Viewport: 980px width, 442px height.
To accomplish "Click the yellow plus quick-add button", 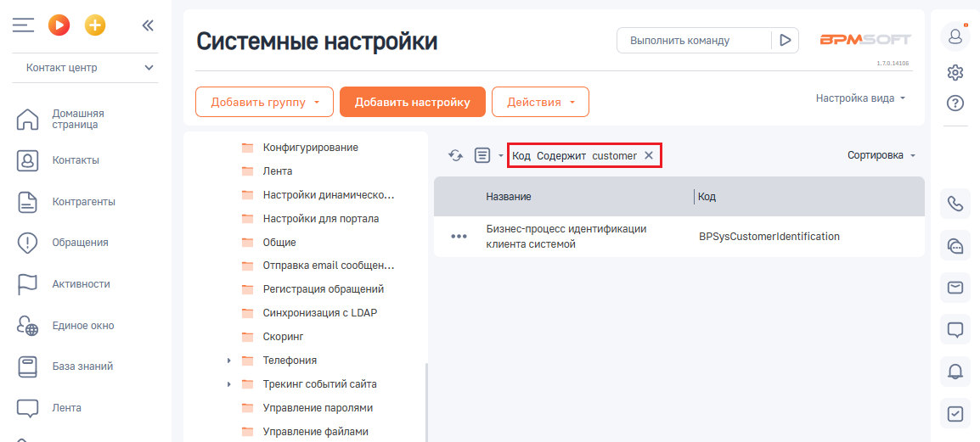I will 95,25.
